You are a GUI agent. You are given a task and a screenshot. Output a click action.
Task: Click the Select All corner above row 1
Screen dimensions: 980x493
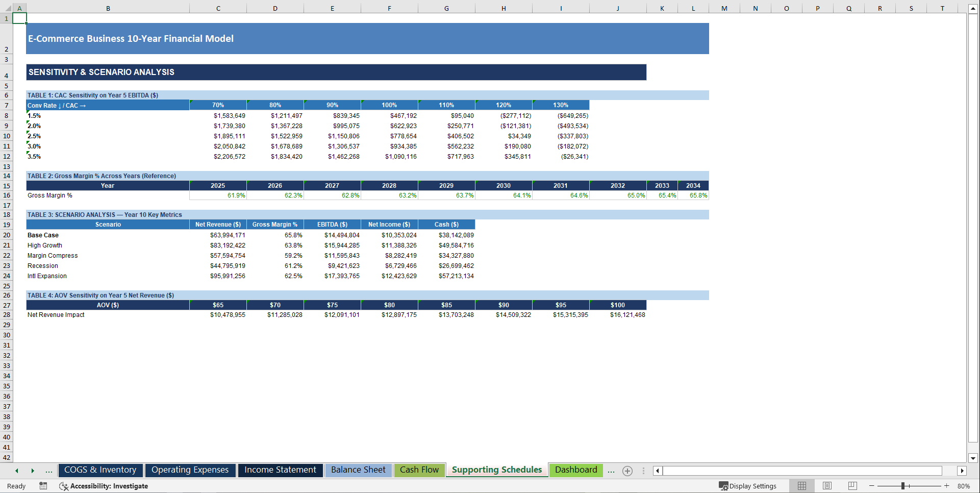[x=8, y=8]
